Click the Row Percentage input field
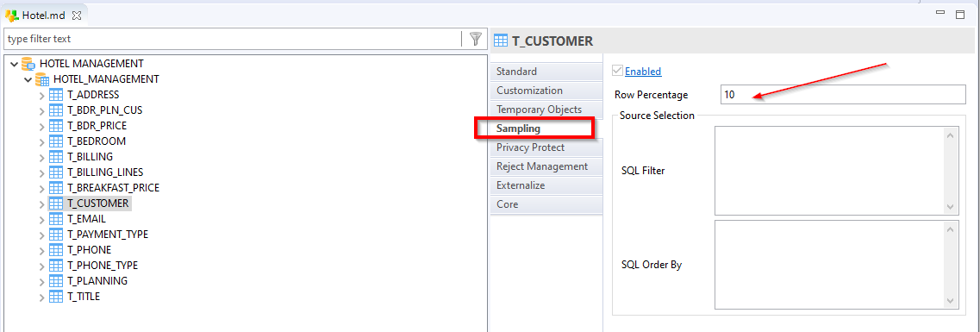The height and width of the screenshot is (332, 980). (843, 95)
